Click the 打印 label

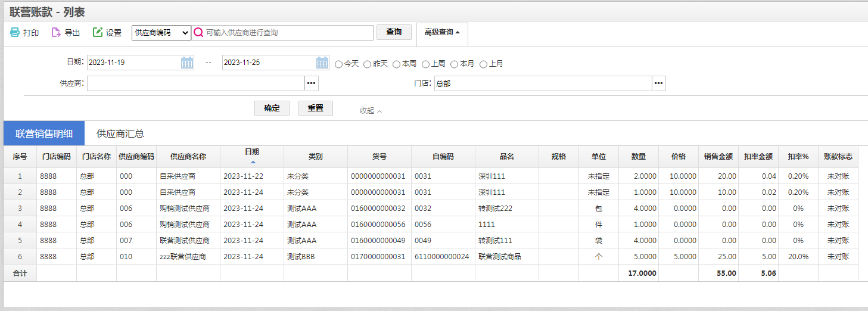click(x=31, y=33)
